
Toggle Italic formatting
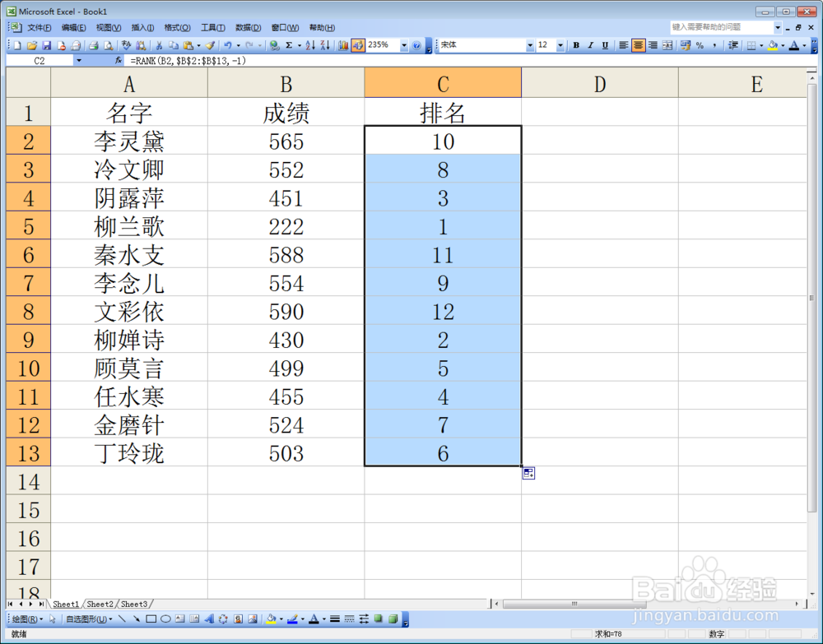point(590,45)
